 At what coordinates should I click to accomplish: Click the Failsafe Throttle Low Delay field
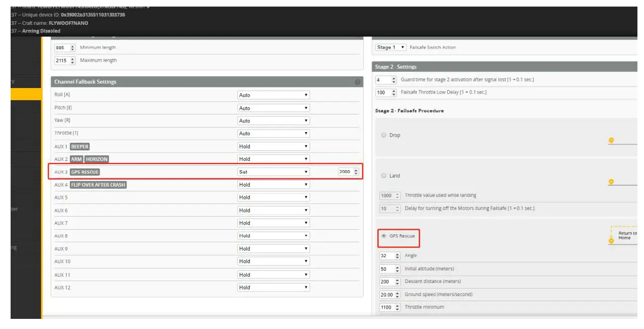386,93
